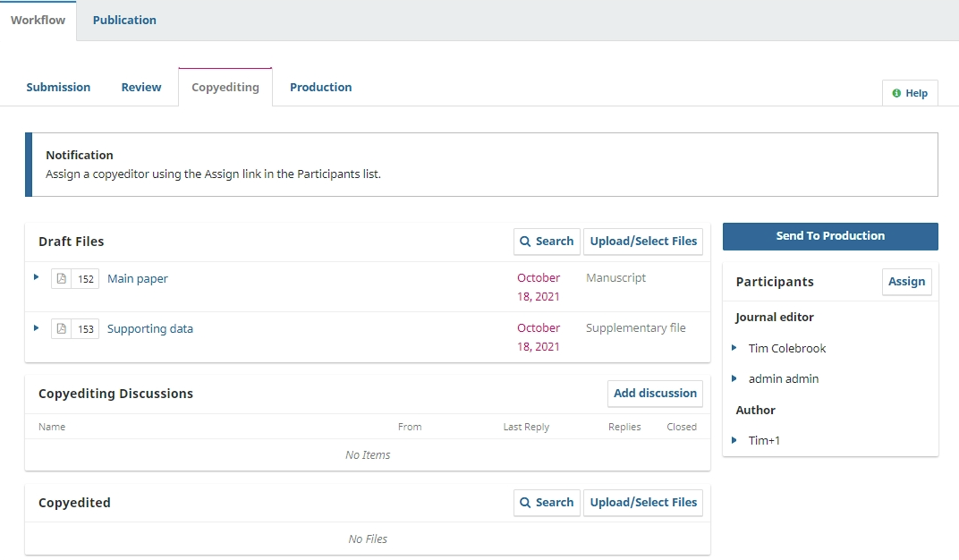Assign a participant using the Assign button

point(906,282)
